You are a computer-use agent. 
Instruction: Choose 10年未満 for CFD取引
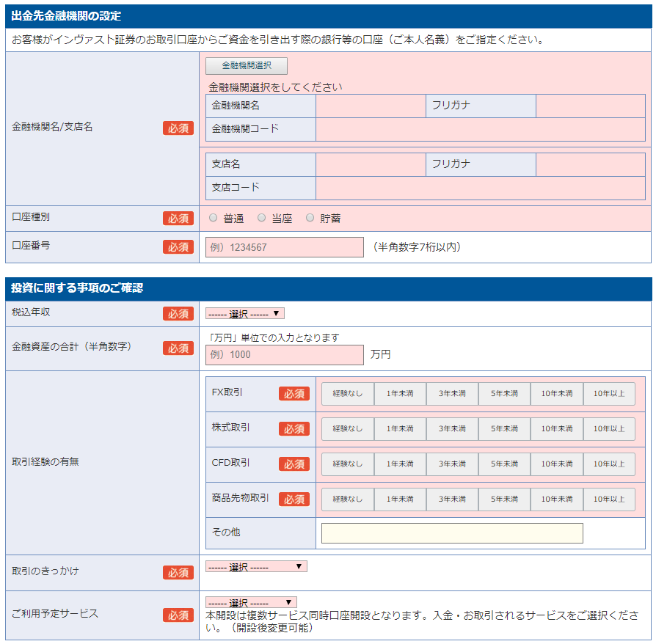point(557,464)
